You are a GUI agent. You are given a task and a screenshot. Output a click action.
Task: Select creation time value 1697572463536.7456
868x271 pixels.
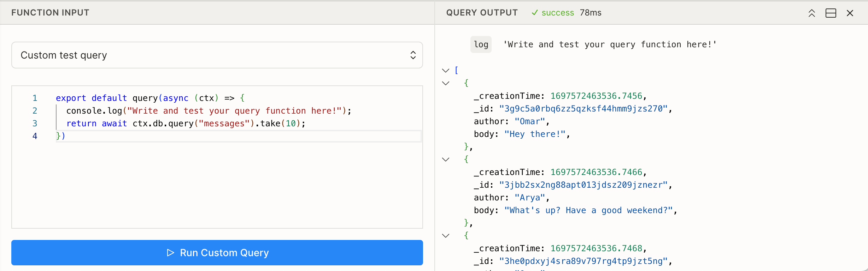[x=596, y=96]
